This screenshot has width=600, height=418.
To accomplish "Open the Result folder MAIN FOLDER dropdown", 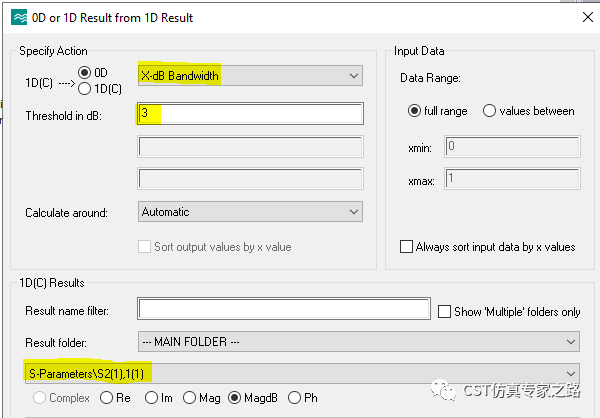I will click(359, 341).
